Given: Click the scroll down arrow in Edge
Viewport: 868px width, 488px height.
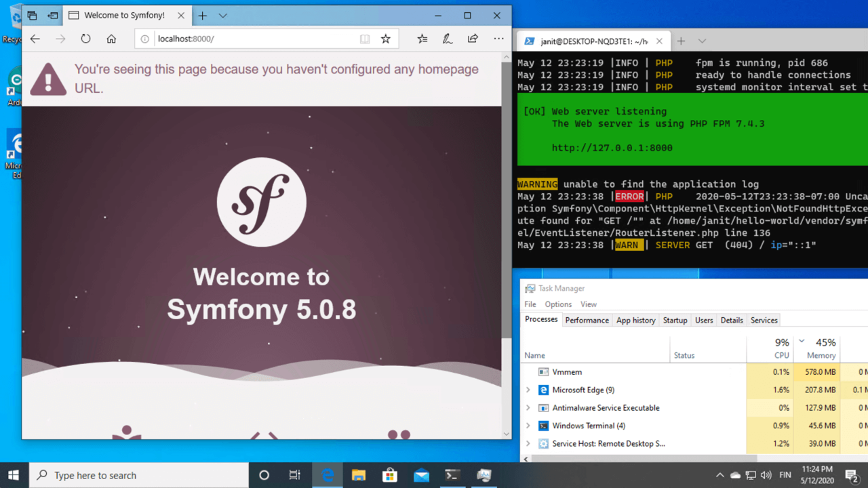Looking at the screenshot, I should [506, 434].
